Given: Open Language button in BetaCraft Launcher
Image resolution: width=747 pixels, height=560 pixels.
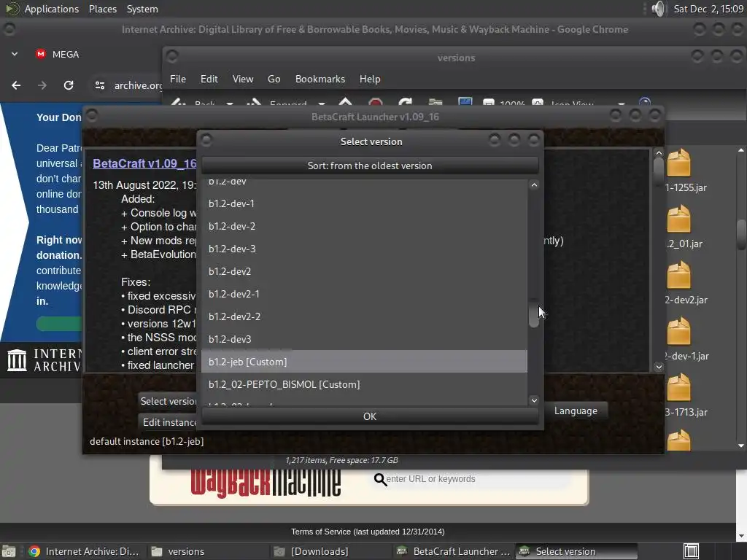Looking at the screenshot, I should (x=576, y=411).
